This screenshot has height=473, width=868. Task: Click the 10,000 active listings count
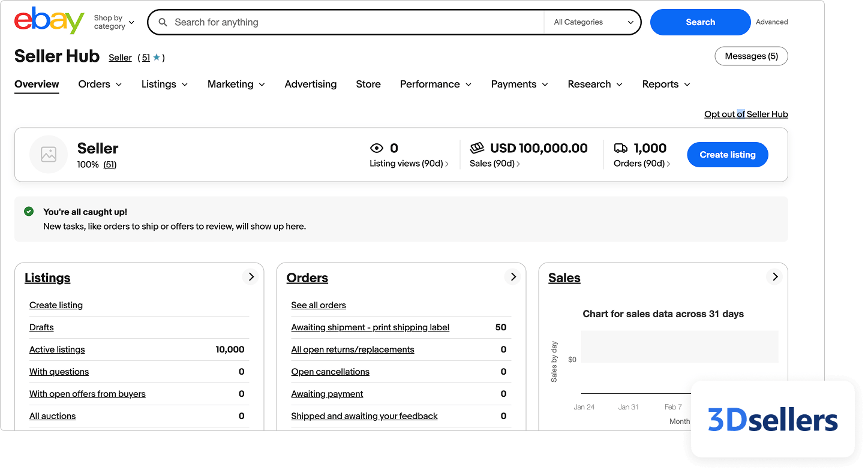pos(230,350)
